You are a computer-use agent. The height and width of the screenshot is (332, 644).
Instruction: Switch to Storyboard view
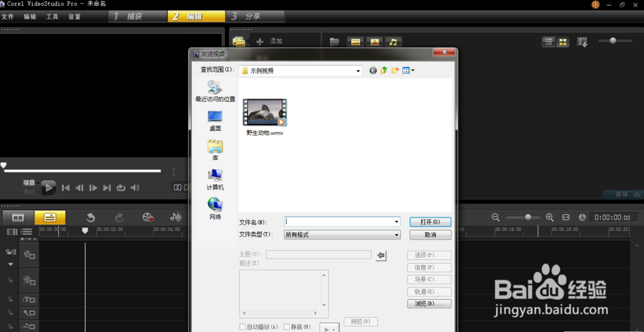(18, 217)
